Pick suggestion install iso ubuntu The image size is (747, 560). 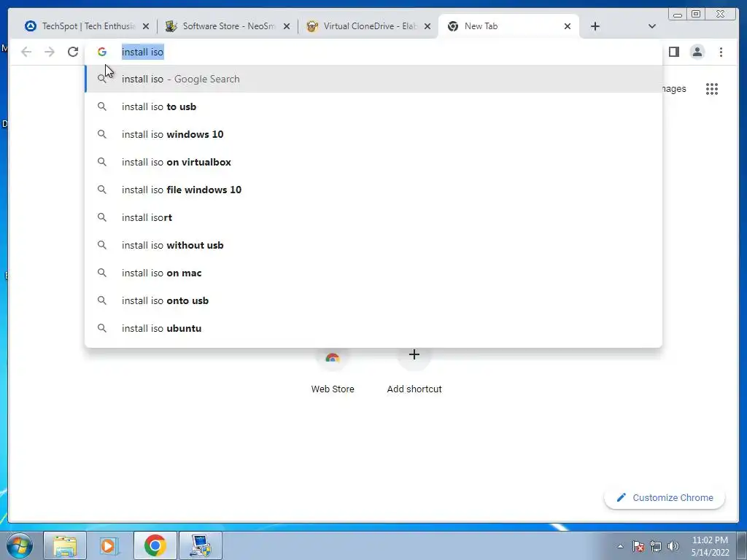(373, 328)
